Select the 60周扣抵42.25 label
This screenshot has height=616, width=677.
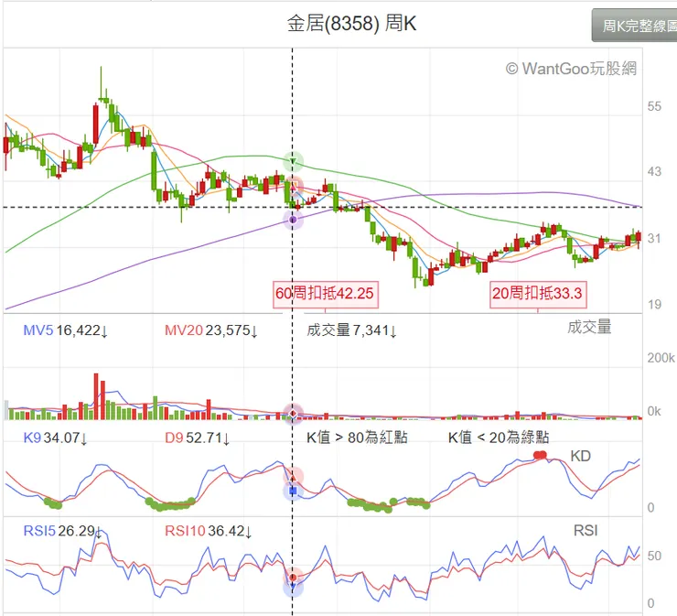327,294
